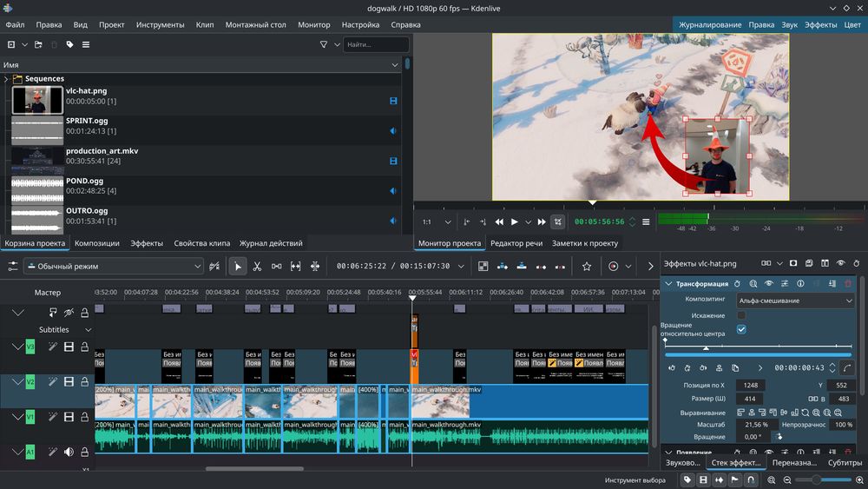Image resolution: width=868 pixels, height=489 pixels.
Task: Fast forward the project monitor
Action: pos(542,221)
